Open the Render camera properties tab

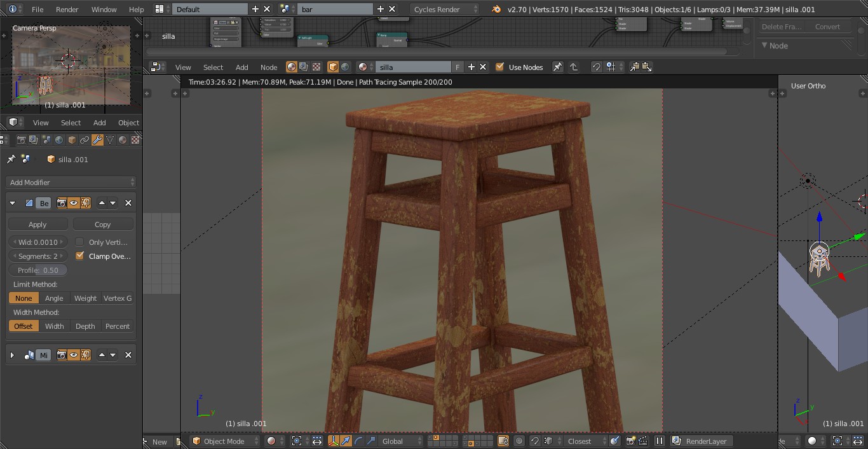21,140
